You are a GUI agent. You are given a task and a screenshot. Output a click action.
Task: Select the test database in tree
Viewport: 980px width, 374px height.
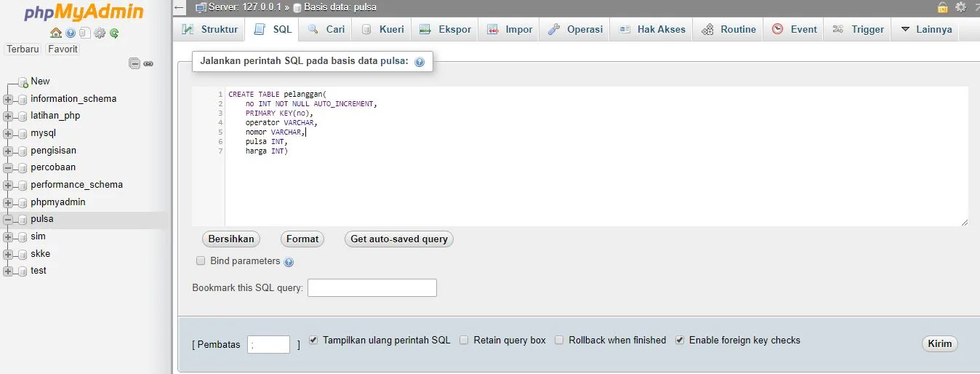39,271
